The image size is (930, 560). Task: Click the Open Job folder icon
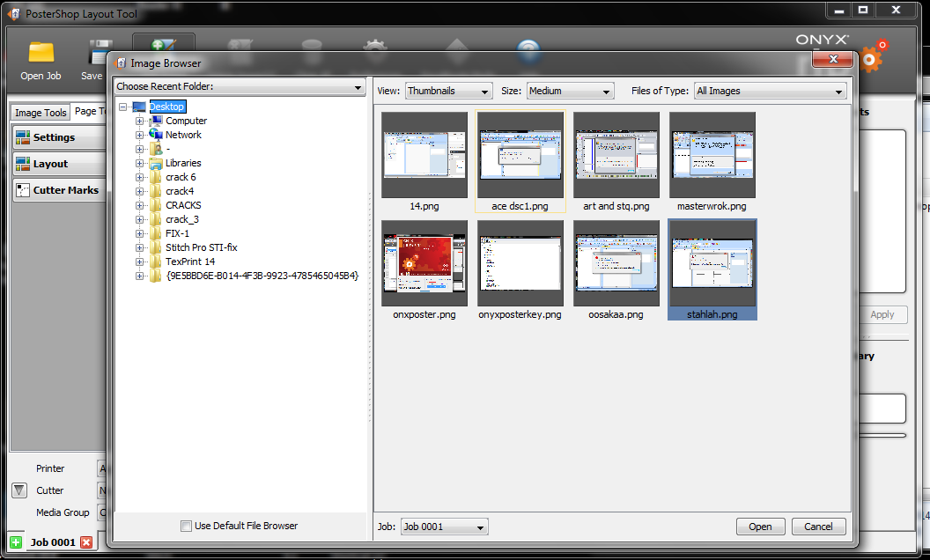[x=41, y=54]
